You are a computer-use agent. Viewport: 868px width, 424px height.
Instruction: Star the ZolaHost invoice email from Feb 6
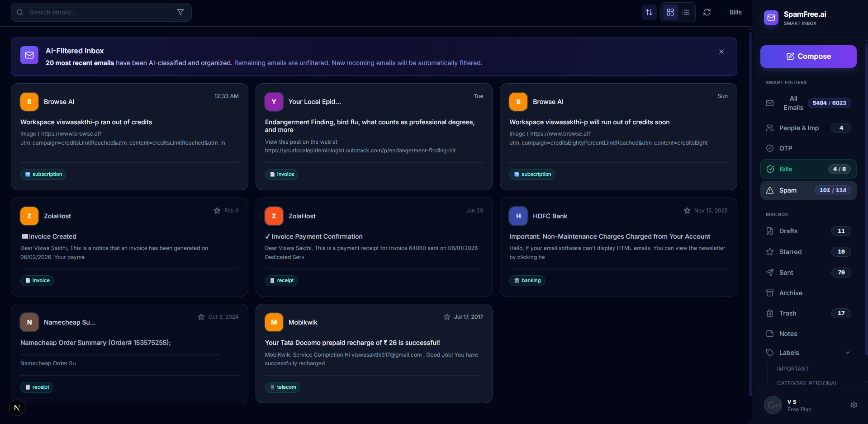(x=217, y=210)
